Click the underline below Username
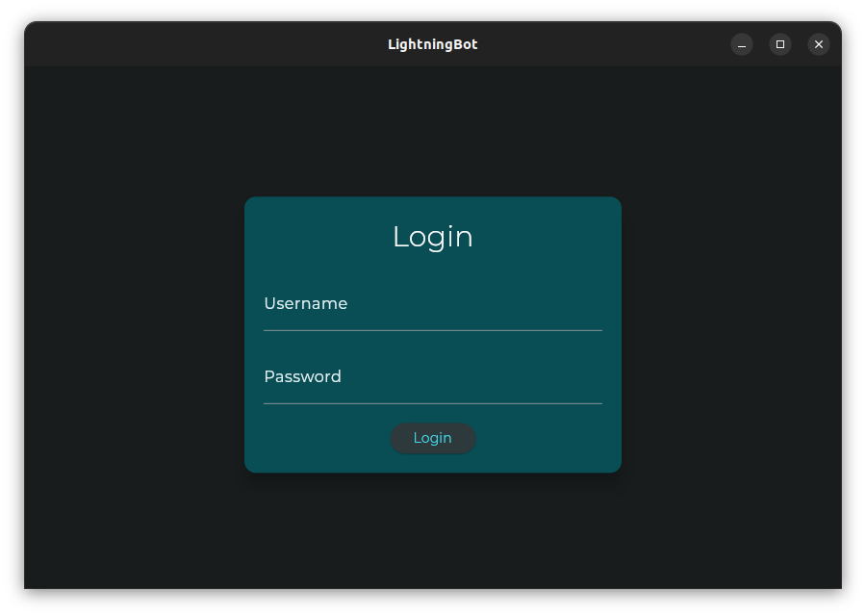 (x=433, y=330)
